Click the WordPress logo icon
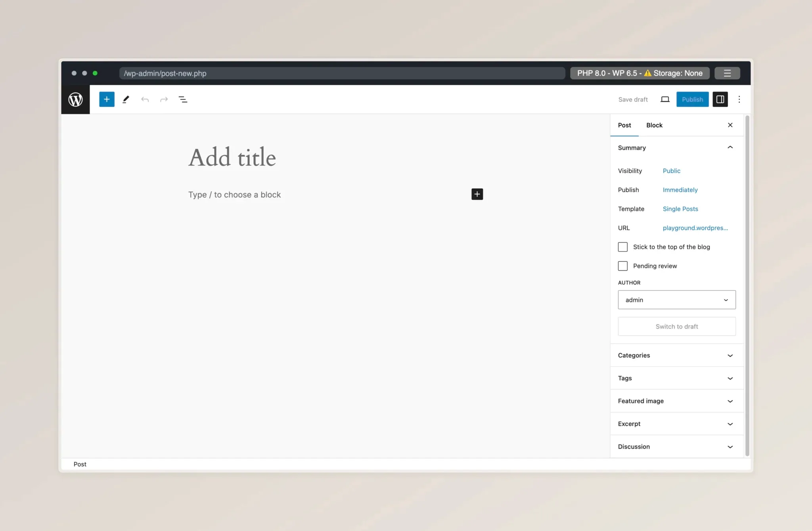 [x=75, y=99]
